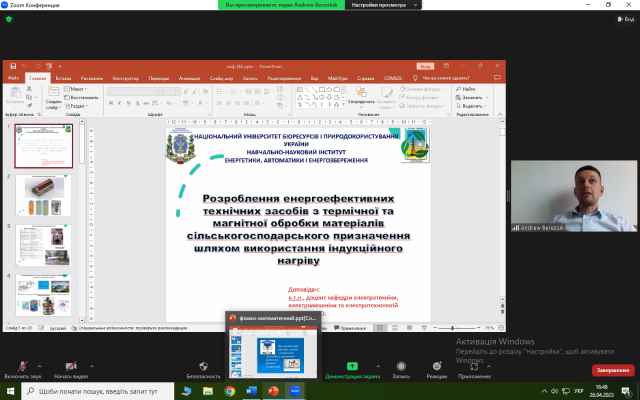Image resolution: width=640 pixels, height=400 pixels.
Task: Toggle underline Ч formatting button
Action: click(128, 103)
